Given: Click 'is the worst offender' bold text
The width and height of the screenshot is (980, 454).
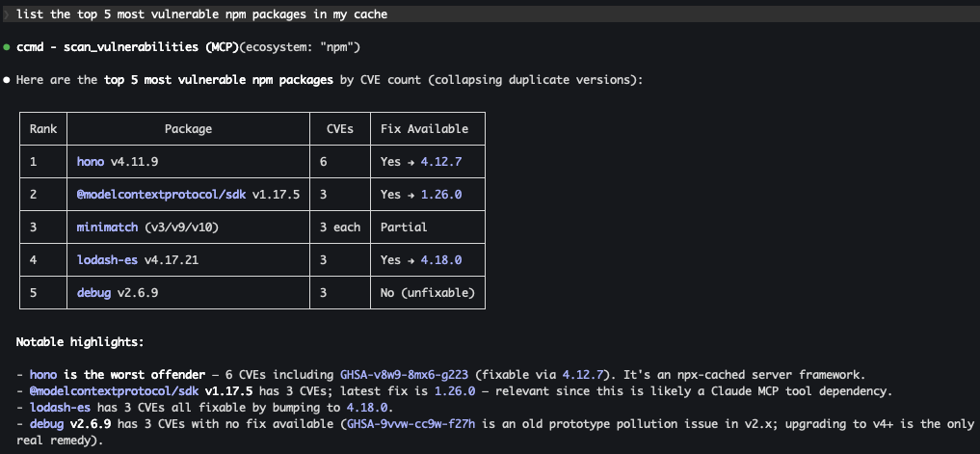Looking at the screenshot, I should coord(134,375).
